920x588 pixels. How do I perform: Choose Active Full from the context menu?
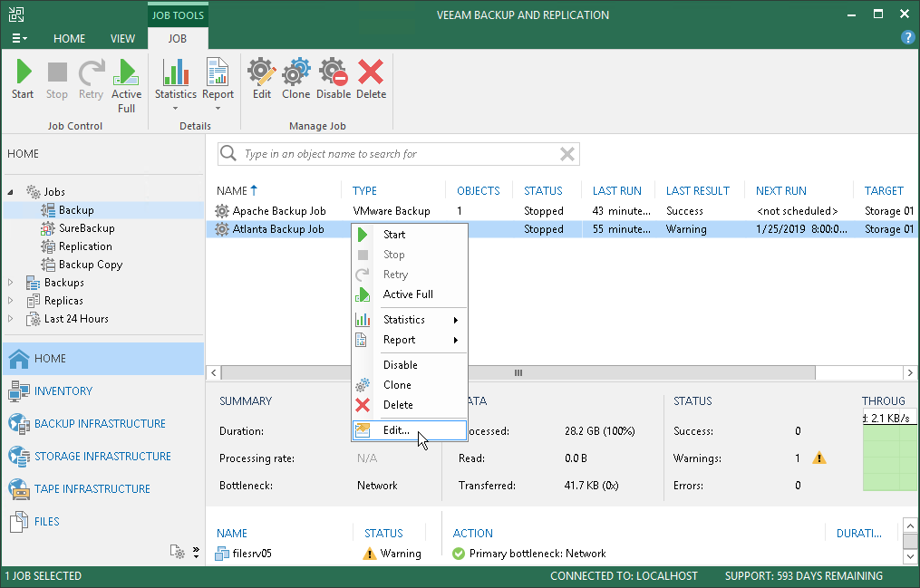click(x=410, y=294)
